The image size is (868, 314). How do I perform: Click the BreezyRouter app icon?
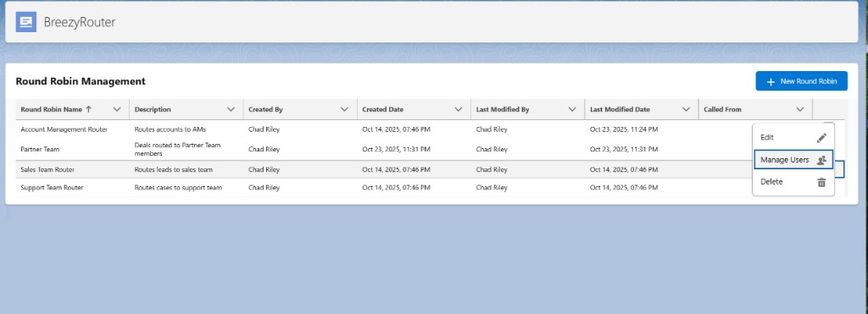click(x=26, y=22)
